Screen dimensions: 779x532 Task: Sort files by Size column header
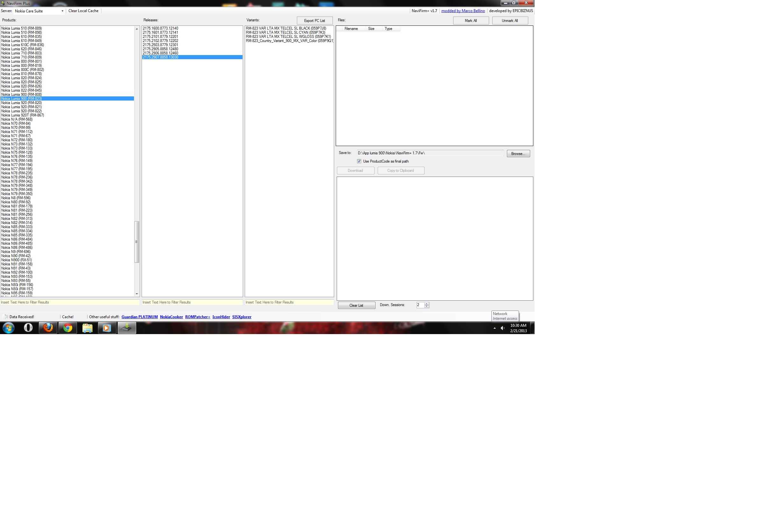coord(374,29)
